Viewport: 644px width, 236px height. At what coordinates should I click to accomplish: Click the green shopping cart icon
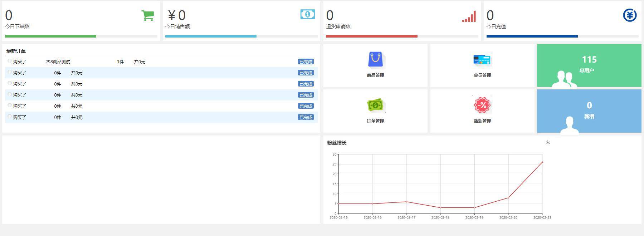147,16
